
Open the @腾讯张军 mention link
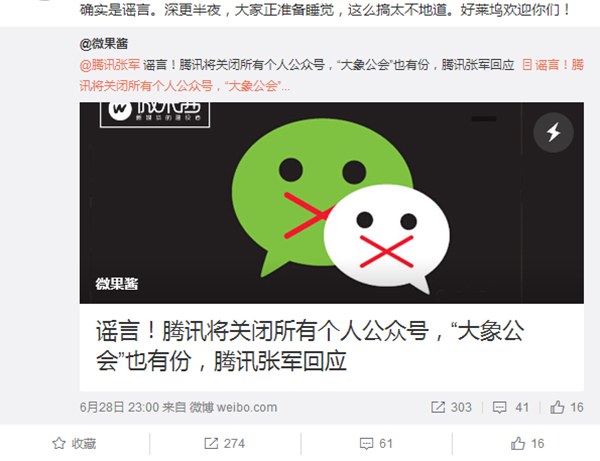click(x=110, y=65)
